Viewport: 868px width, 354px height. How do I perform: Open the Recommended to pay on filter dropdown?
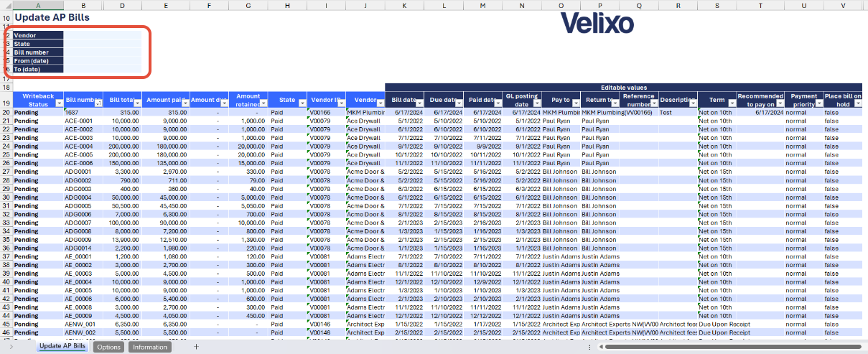click(x=779, y=104)
